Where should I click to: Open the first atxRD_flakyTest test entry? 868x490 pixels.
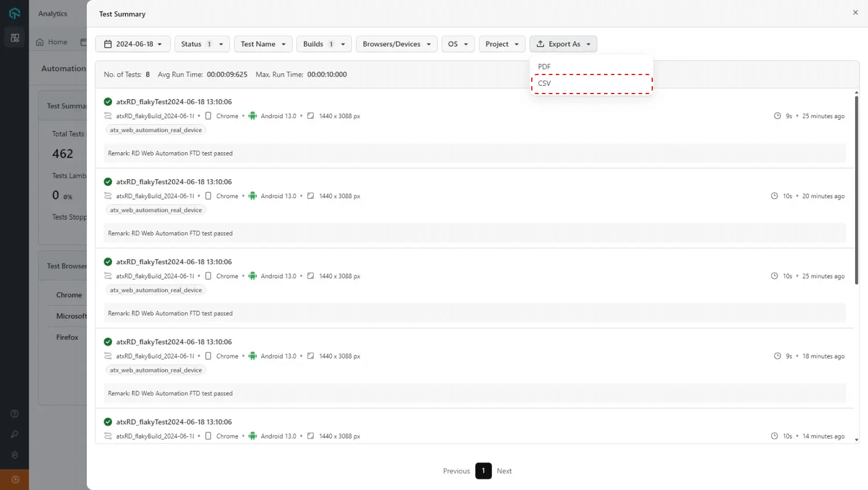(174, 102)
